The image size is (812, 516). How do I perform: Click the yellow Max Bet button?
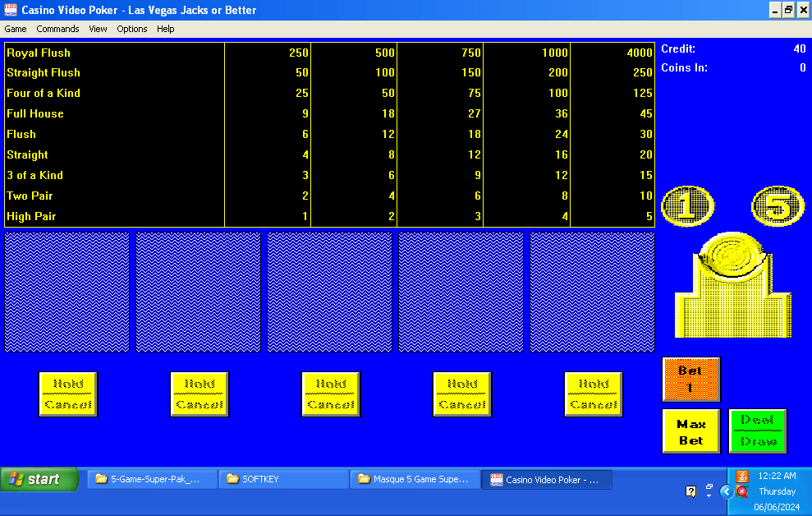tap(690, 431)
